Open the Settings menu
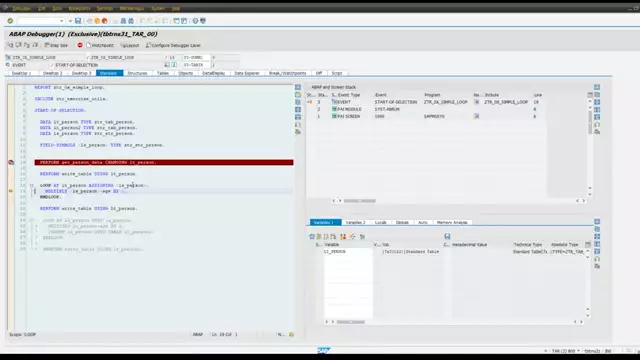 105,8
